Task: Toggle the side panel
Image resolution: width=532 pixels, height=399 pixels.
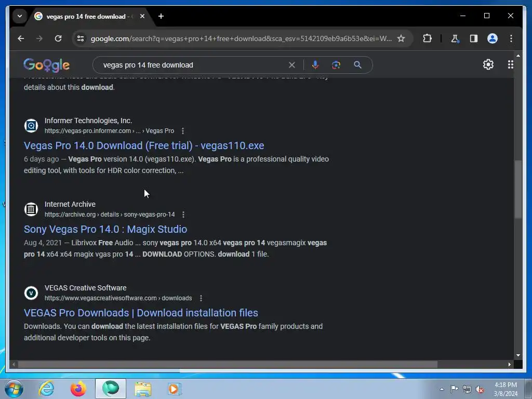Action: click(x=474, y=38)
